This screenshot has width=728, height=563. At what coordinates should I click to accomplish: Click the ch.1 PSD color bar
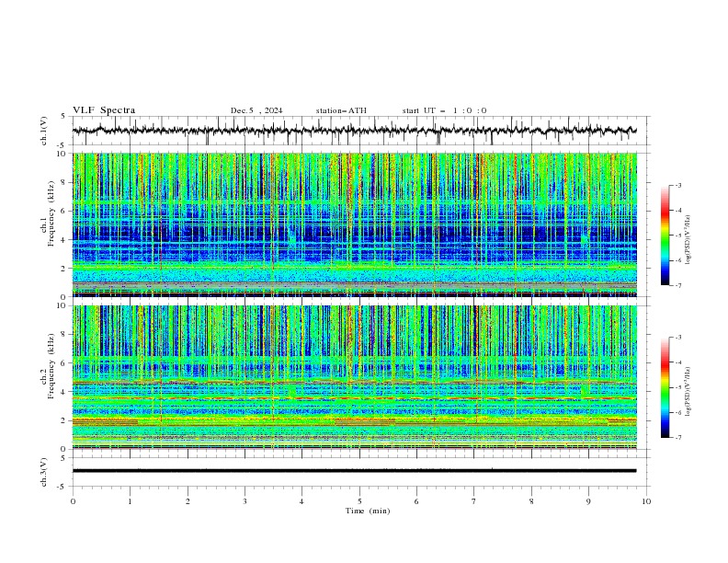coord(665,236)
